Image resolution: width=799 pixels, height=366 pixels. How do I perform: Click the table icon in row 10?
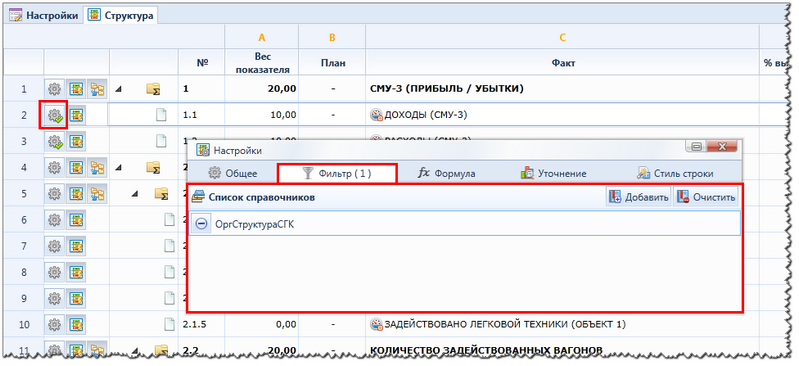[x=76, y=324]
